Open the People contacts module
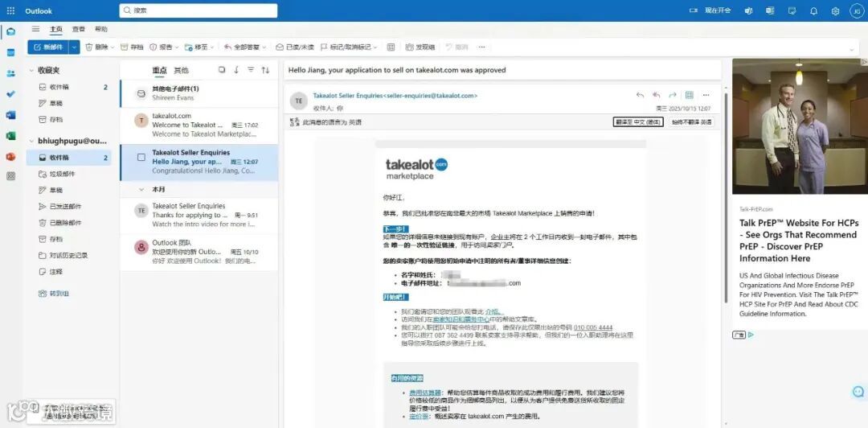The image size is (868, 428). [x=10, y=73]
